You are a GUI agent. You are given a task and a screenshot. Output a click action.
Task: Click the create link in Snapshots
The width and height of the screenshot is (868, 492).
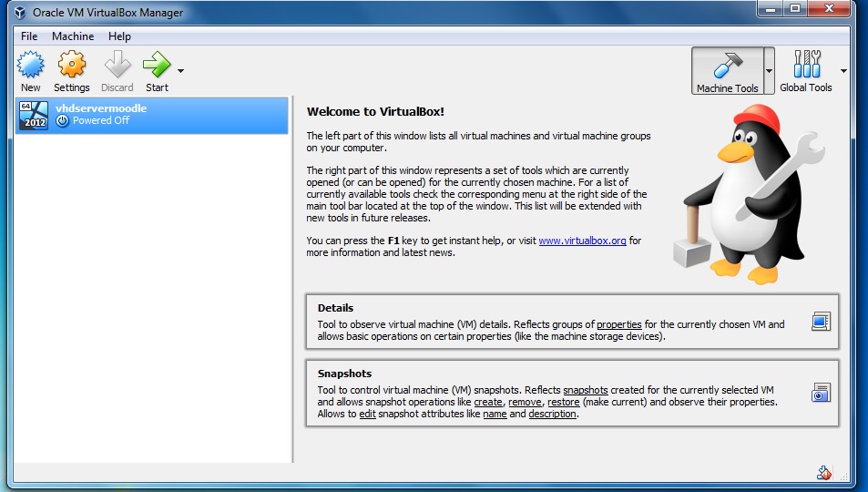tap(487, 402)
